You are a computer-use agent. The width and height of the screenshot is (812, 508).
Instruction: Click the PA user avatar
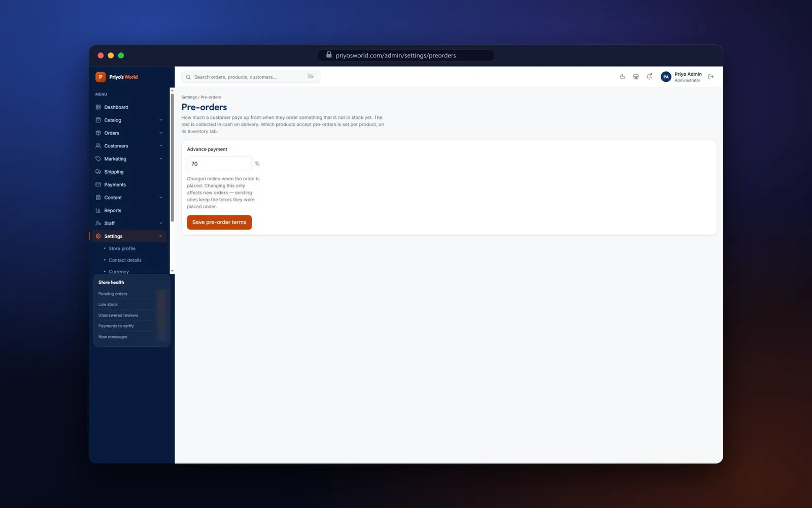pyautogui.click(x=666, y=77)
